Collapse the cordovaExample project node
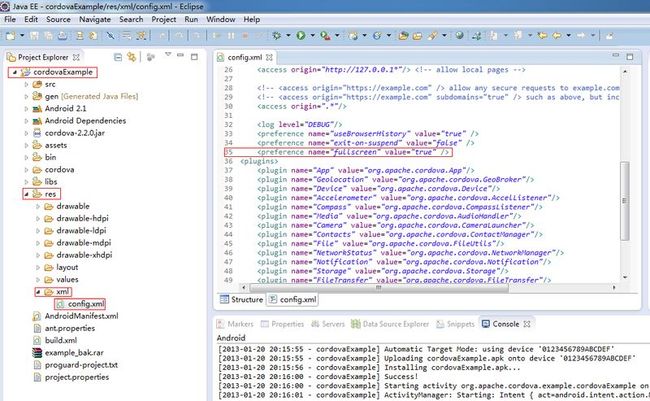 click(15, 72)
